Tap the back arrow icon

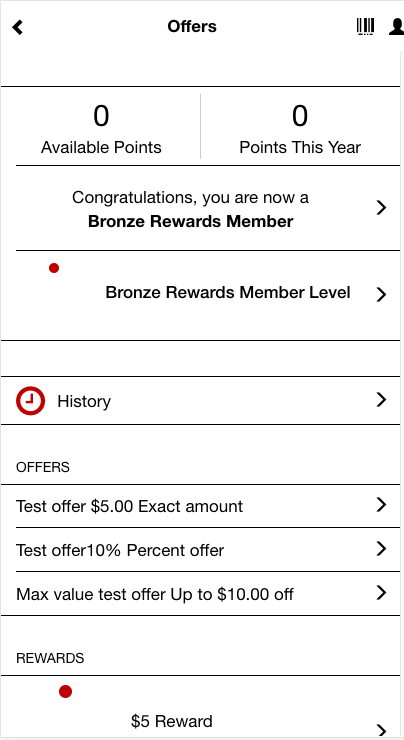[x=17, y=27]
